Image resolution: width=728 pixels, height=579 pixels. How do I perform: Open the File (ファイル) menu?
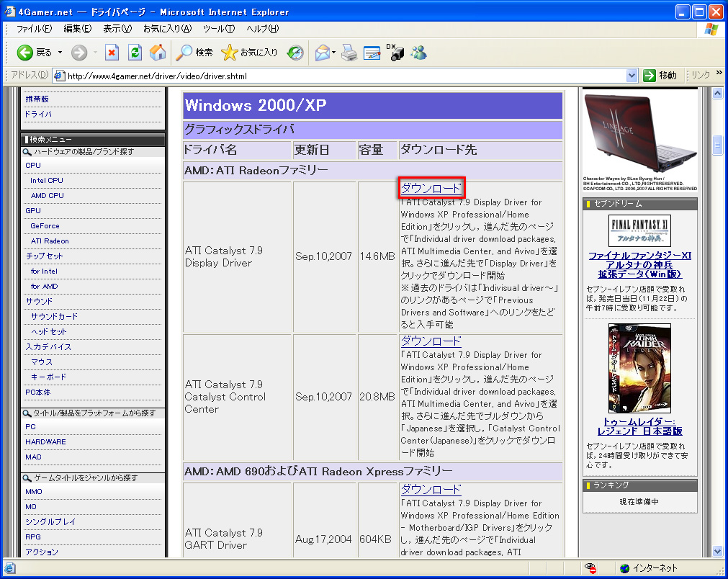[x=34, y=29]
